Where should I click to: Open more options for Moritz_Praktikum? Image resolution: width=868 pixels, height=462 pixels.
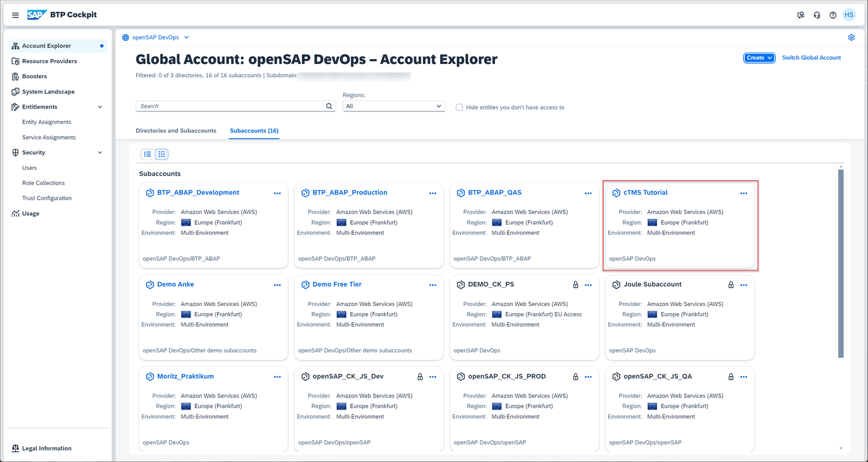pos(277,377)
